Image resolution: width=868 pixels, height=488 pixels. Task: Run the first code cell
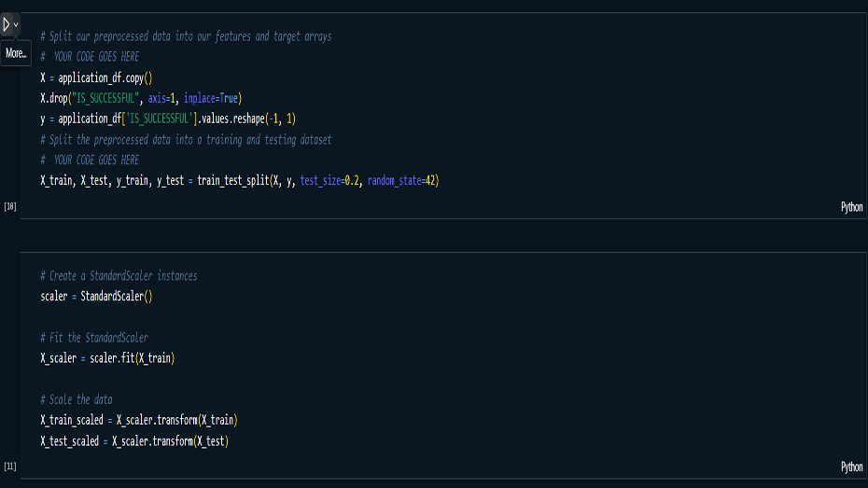point(7,23)
